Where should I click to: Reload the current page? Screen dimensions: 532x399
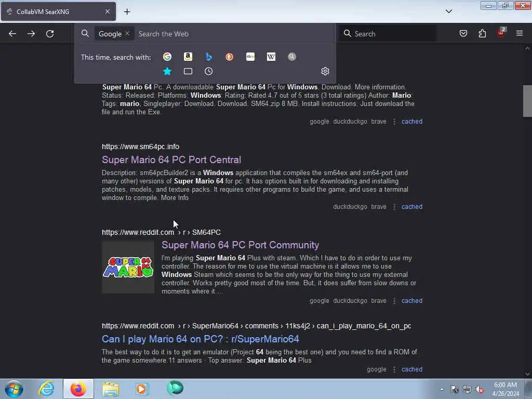(x=50, y=34)
